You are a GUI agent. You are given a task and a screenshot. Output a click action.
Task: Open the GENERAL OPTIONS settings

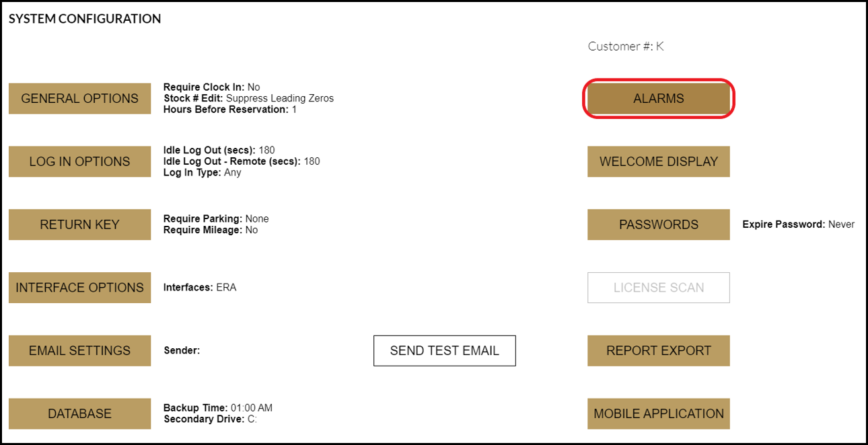(79, 98)
